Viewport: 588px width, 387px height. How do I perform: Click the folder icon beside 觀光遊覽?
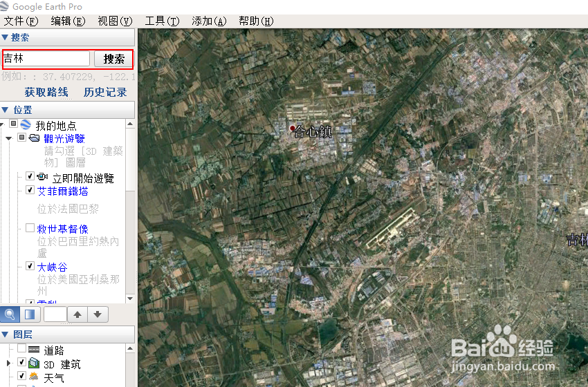(34, 138)
